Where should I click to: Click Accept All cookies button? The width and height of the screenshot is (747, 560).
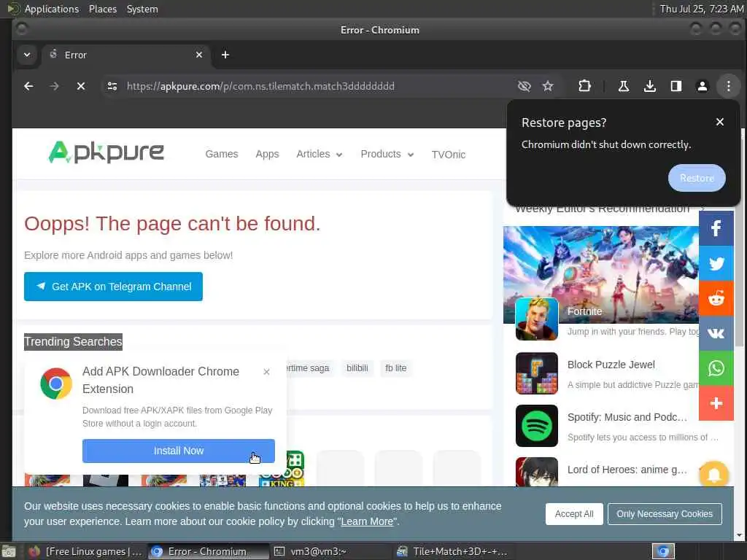[x=574, y=514]
